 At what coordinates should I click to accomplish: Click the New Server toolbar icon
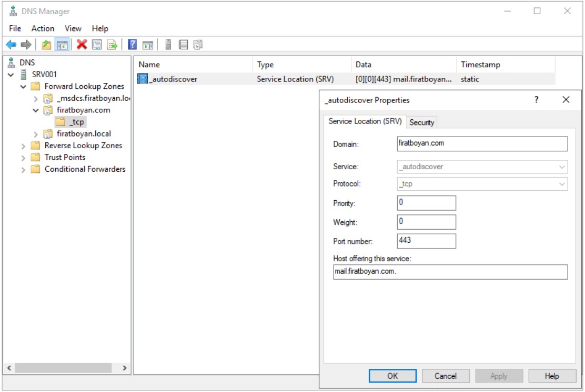coord(168,45)
